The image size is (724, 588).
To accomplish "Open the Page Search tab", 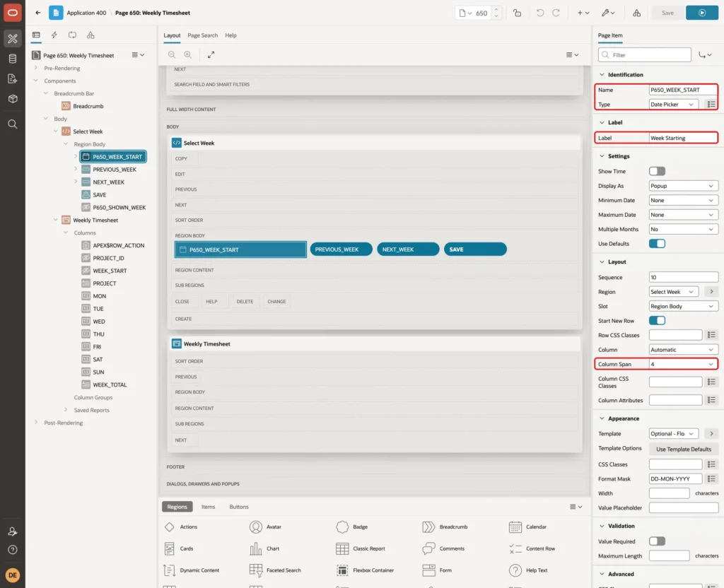I will (203, 35).
